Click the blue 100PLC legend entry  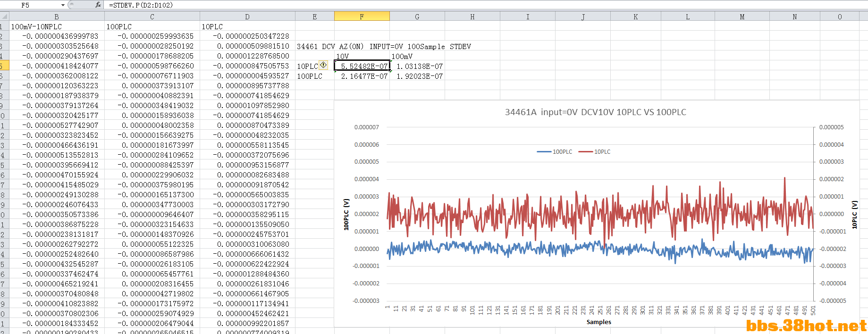point(555,151)
